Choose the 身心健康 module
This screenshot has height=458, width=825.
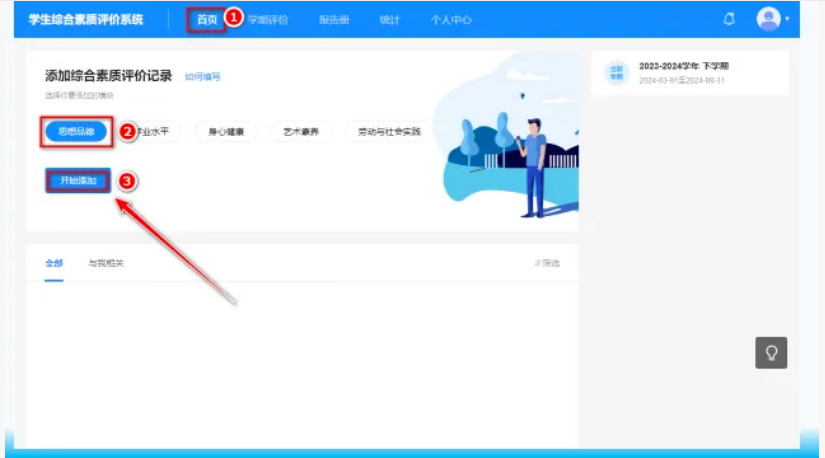(x=225, y=131)
